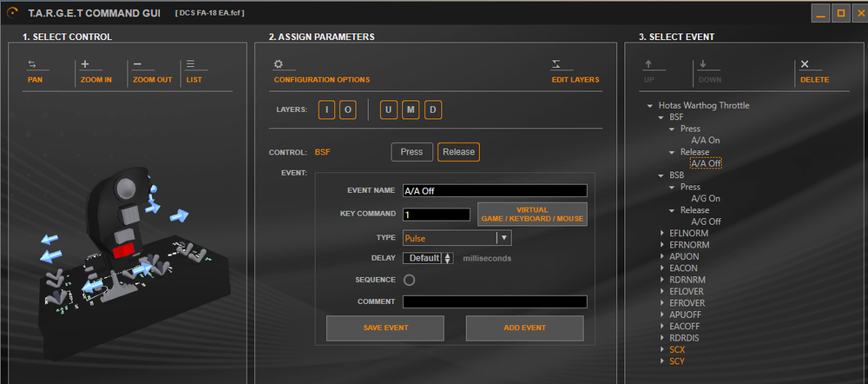Select A/G Off event in tree

(706, 222)
